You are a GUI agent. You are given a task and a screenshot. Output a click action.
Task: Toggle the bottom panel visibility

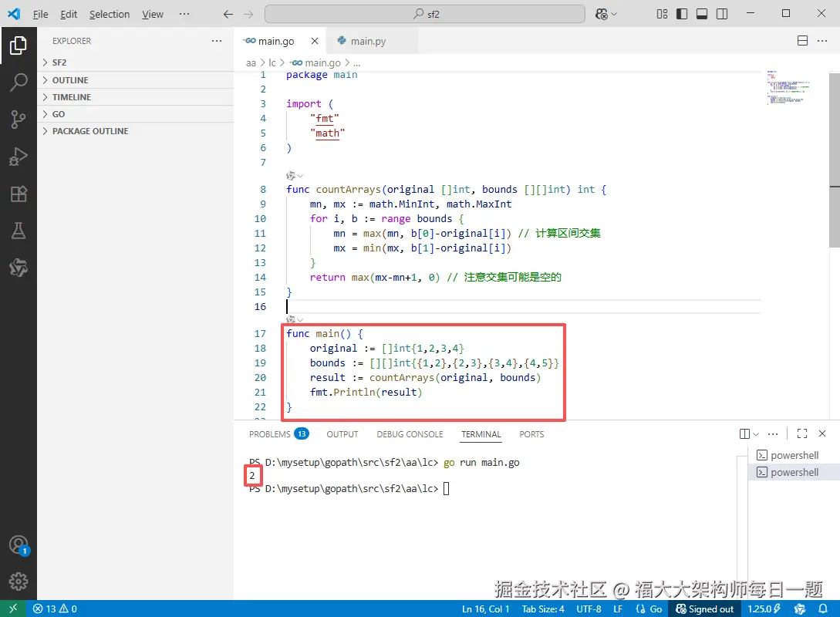tap(702, 14)
